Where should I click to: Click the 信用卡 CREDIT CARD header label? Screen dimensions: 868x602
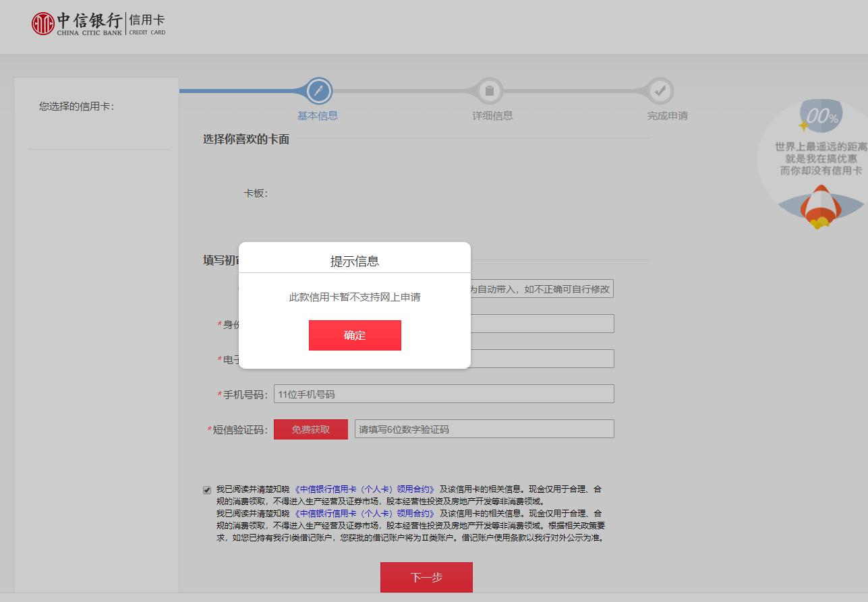tap(147, 23)
